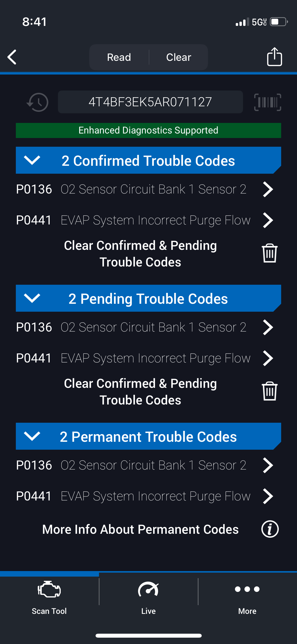Tap the Live gauge icon
Viewport: 297px width, 644px height.
[148, 590]
